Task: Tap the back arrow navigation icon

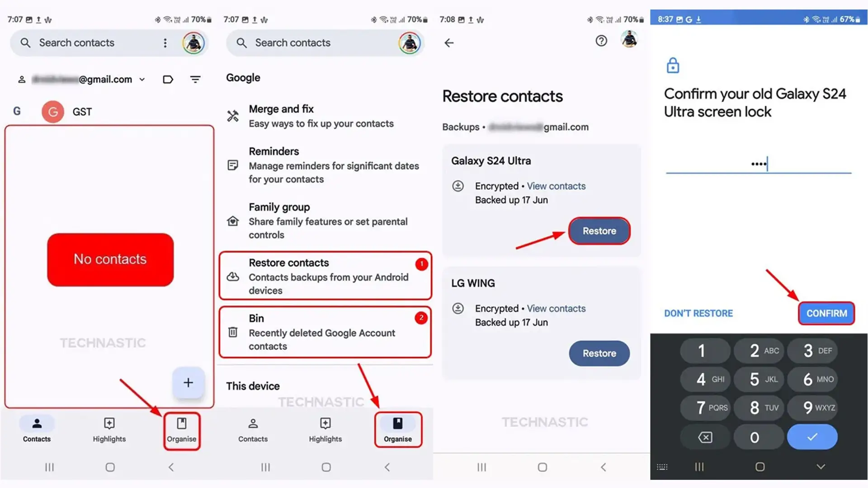Action: pos(449,42)
